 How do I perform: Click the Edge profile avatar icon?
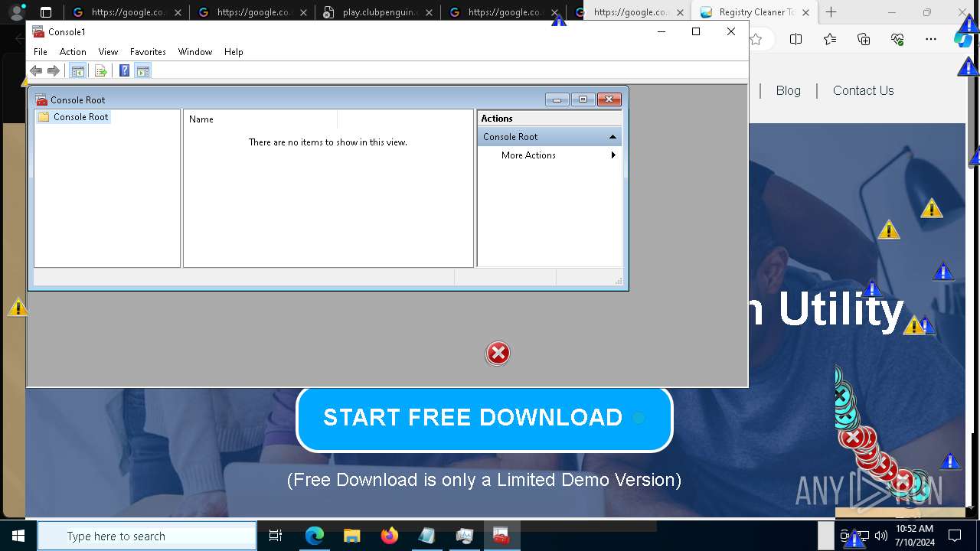[x=16, y=12]
